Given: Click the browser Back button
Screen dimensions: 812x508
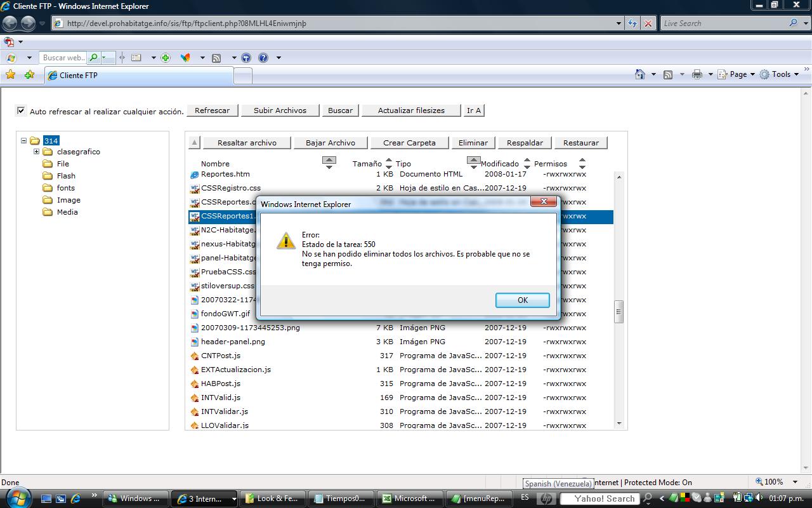Looking at the screenshot, I should tap(10, 23).
